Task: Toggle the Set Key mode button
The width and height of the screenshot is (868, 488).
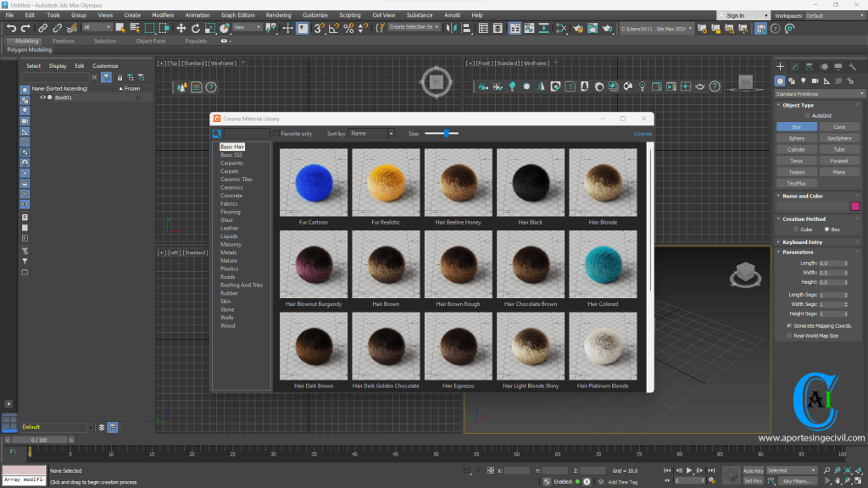Action: 753,481
